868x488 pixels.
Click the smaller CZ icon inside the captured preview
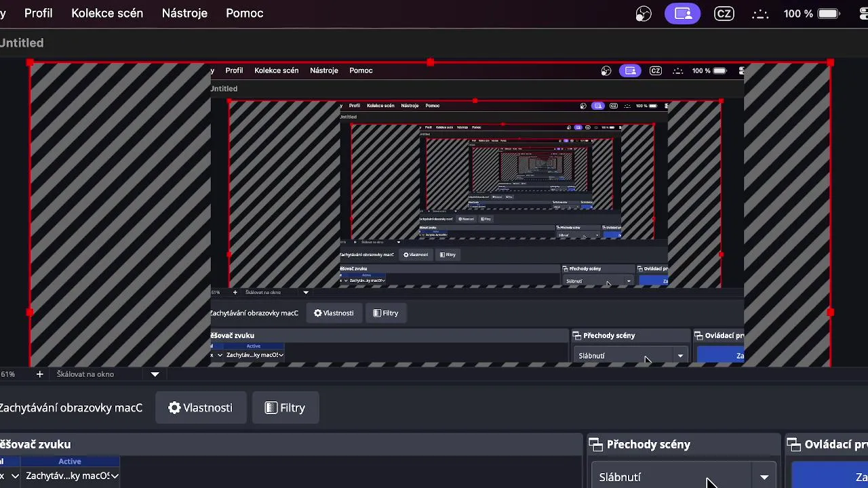pyautogui.click(x=656, y=70)
